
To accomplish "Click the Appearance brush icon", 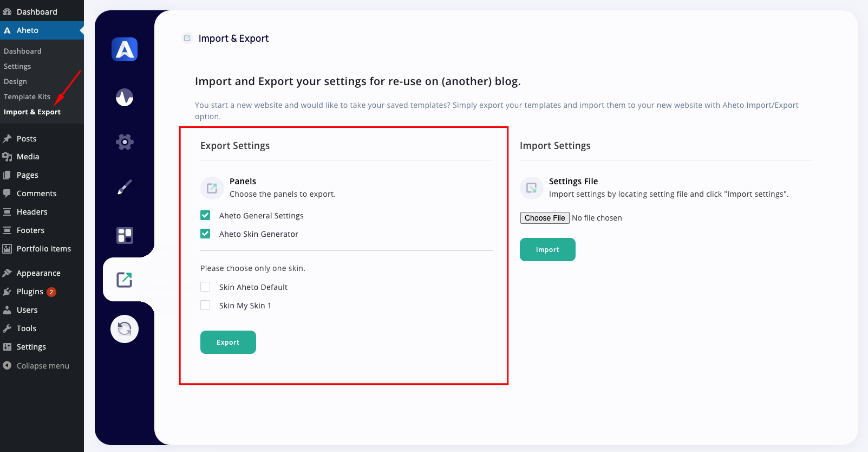I will pyautogui.click(x=7, y=273).
